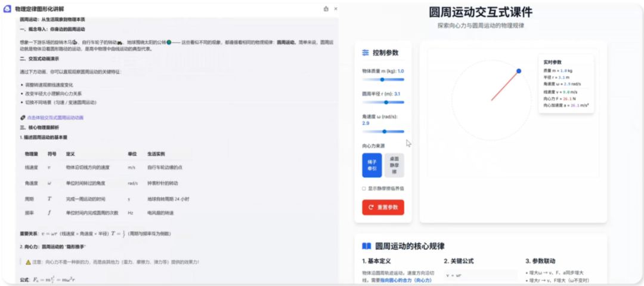
Task: Click the 二、交互式动画演示 heading
Action: tap(39, 59)
